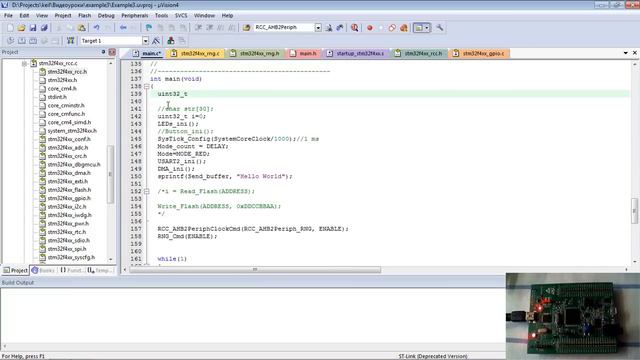The width and height of the screenshot is (640, 360).
Task: Open the File menu
Action: click(x=8, y=16)
